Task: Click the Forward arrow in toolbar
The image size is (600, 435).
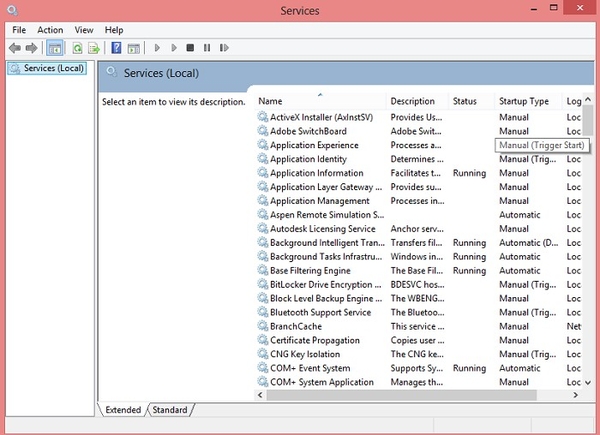Action: (31, 47)
